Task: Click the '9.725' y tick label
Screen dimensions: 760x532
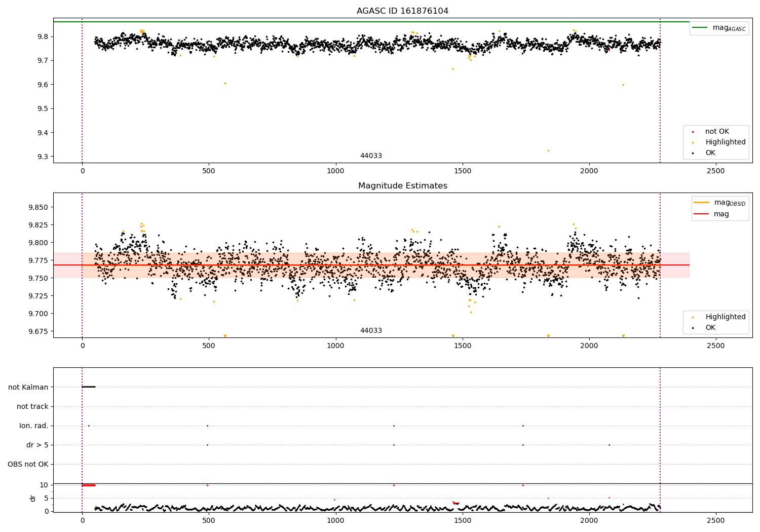Action: click(38, 296)
